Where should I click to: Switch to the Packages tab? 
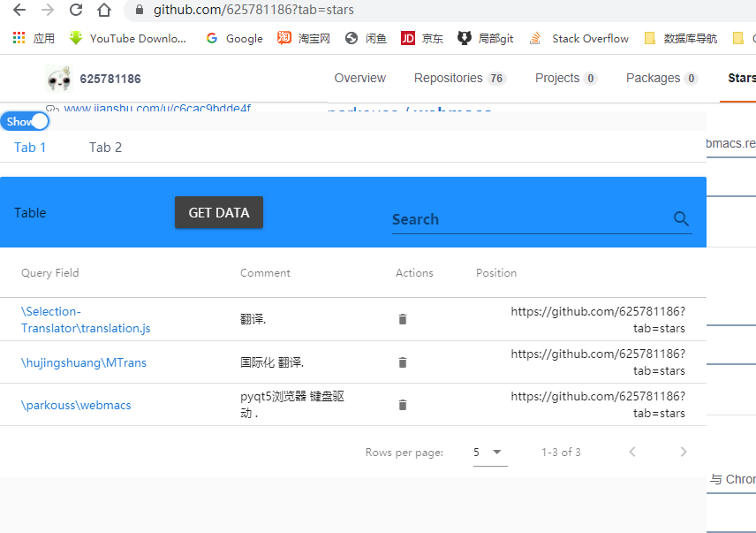662,78
